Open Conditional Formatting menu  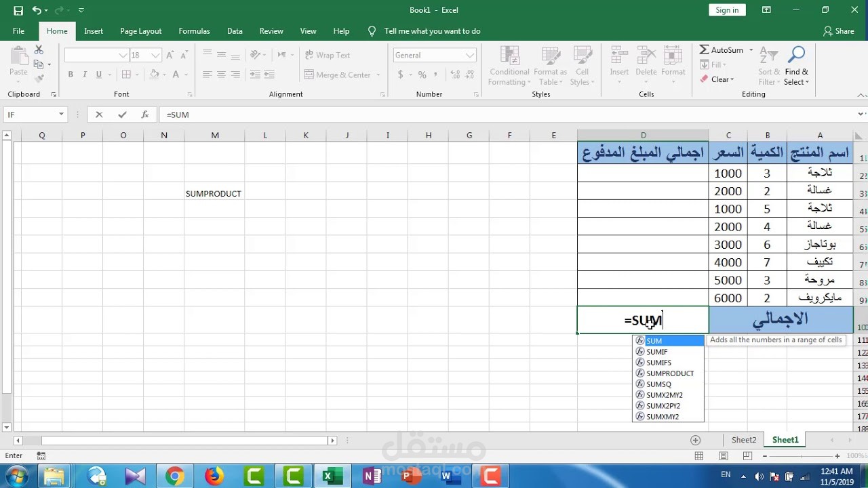[509, 66]
